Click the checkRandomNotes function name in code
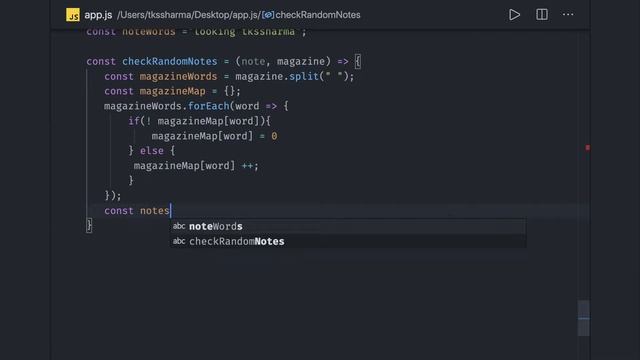 click(x=169, y=61)
